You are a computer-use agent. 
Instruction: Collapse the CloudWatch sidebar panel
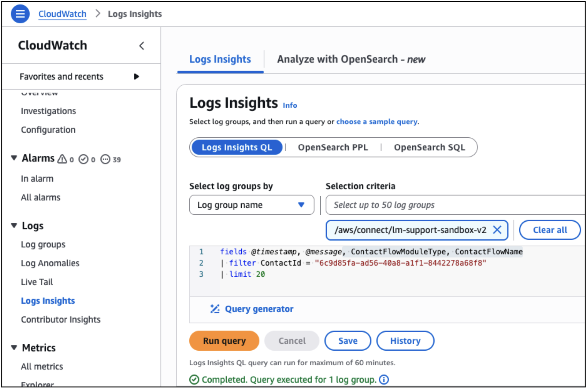(x=142, y=46)
